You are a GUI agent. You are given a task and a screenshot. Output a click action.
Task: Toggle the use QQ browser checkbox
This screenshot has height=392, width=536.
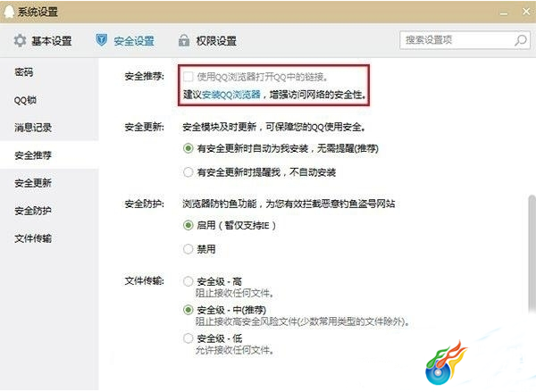point(188,77)
